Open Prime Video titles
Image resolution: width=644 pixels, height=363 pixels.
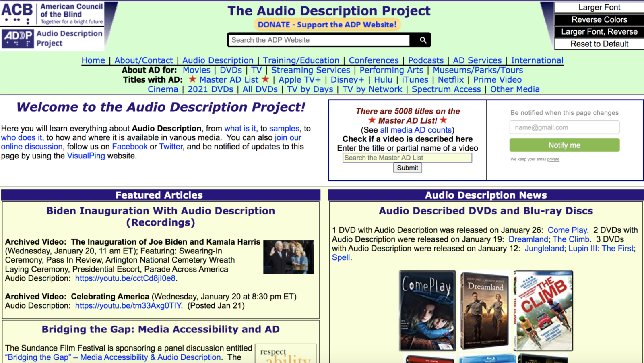pos(497,80)
